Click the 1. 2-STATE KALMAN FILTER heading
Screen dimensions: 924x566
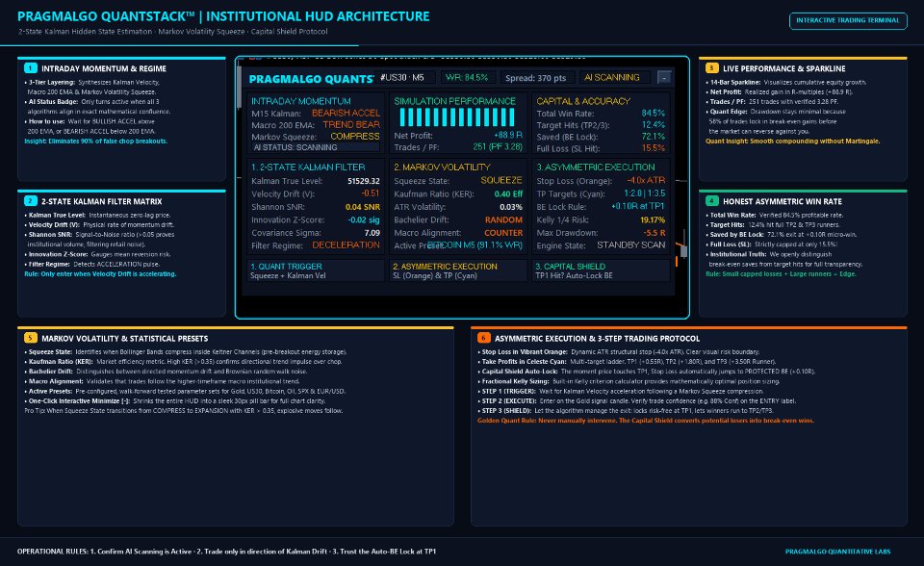[x=308, y=167]
